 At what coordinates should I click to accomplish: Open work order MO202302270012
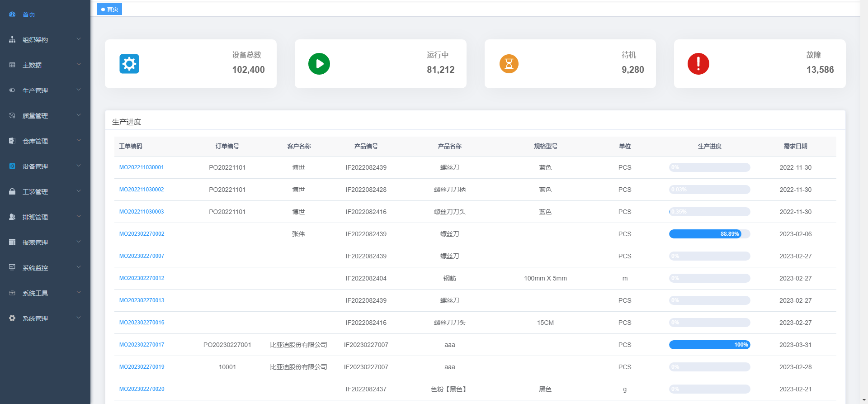tap(142, 278)
